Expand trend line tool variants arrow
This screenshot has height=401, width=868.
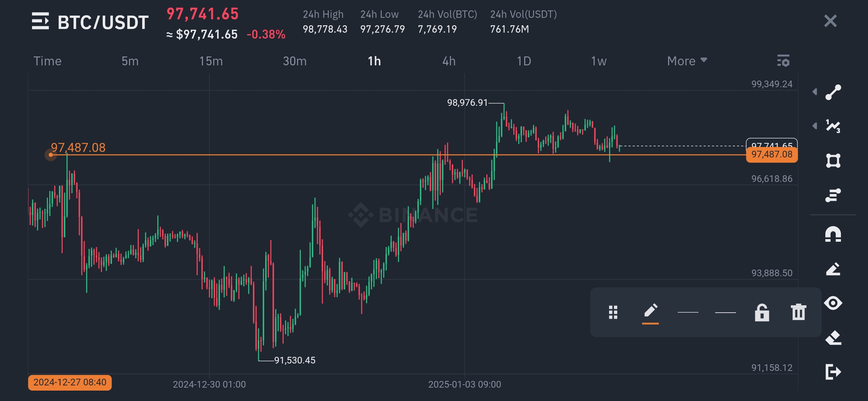pyautogui.click(x=815, y=92)
